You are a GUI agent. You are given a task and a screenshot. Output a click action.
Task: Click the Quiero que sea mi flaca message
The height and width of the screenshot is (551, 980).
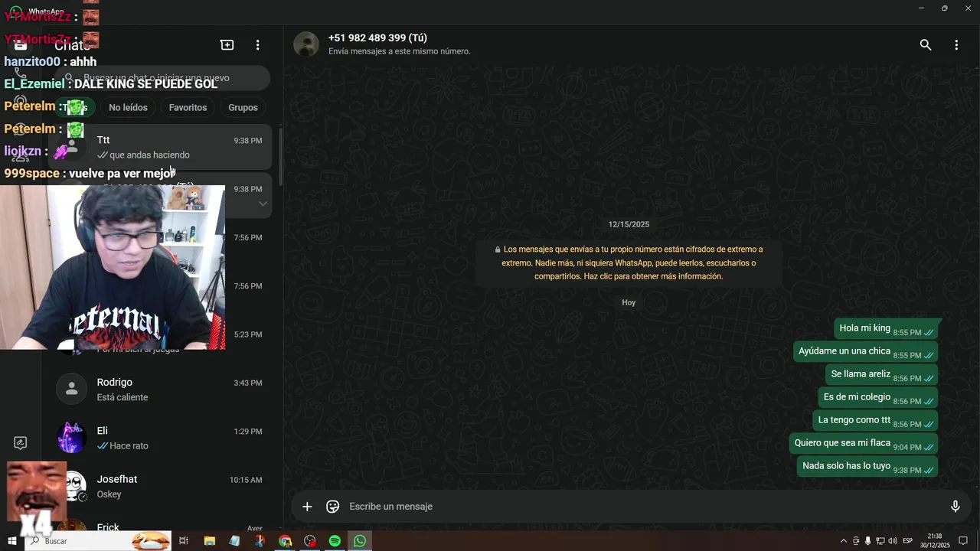[864, 444]
